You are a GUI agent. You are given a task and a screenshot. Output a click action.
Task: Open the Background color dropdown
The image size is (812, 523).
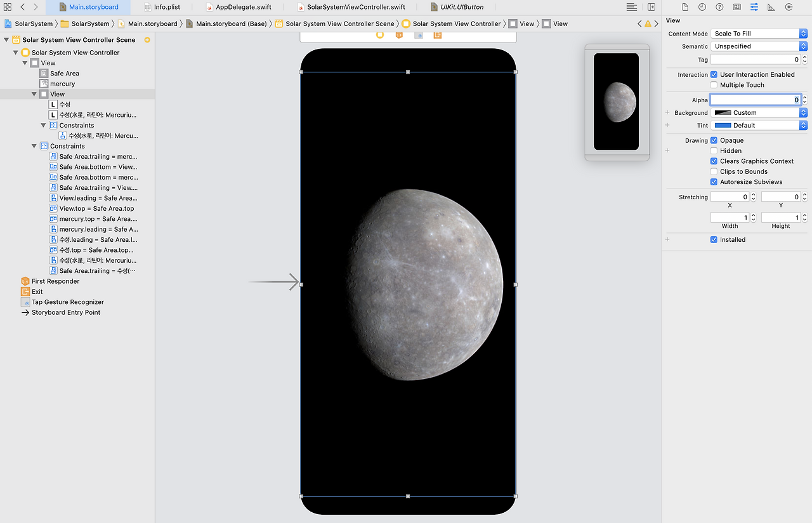point(759,112)
